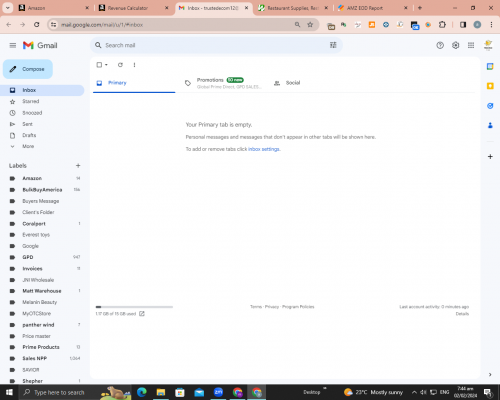500x400 pixels.
Task: Get add-ons with side panel plus icon
Action: click(x=490, y=156)
